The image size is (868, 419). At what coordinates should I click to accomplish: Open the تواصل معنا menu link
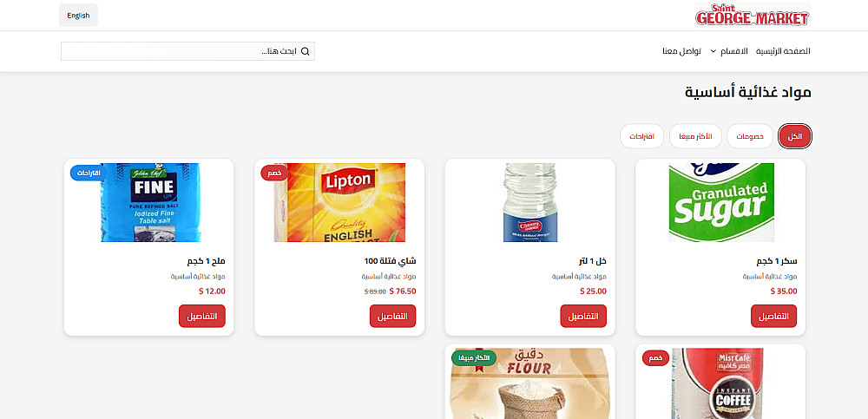coord(682,51)
